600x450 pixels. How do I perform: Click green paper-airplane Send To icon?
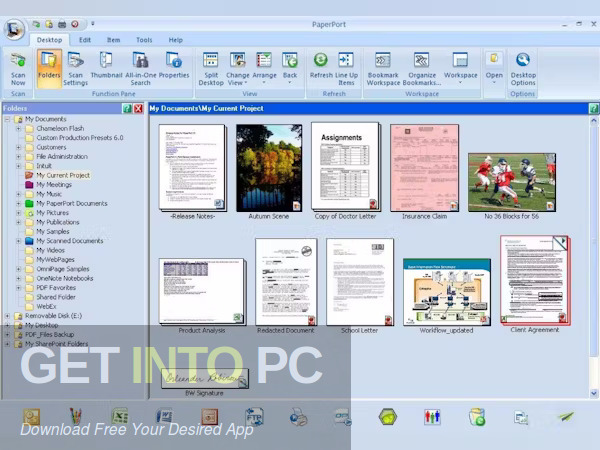click(x=566, y=416)
